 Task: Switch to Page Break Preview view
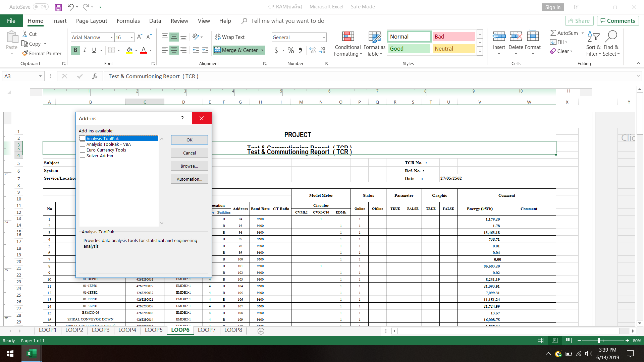568,341
